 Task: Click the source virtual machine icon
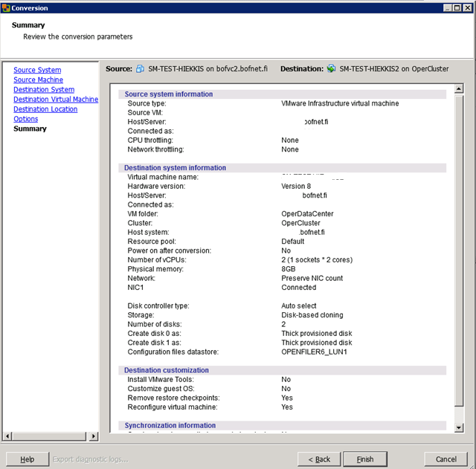pos(140,69)
